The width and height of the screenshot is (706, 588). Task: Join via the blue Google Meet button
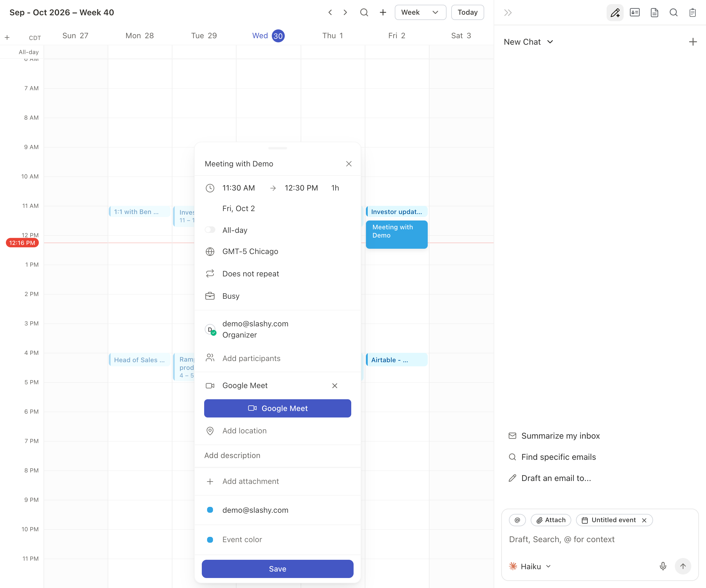pyautogui.click(x=277, y=408)
